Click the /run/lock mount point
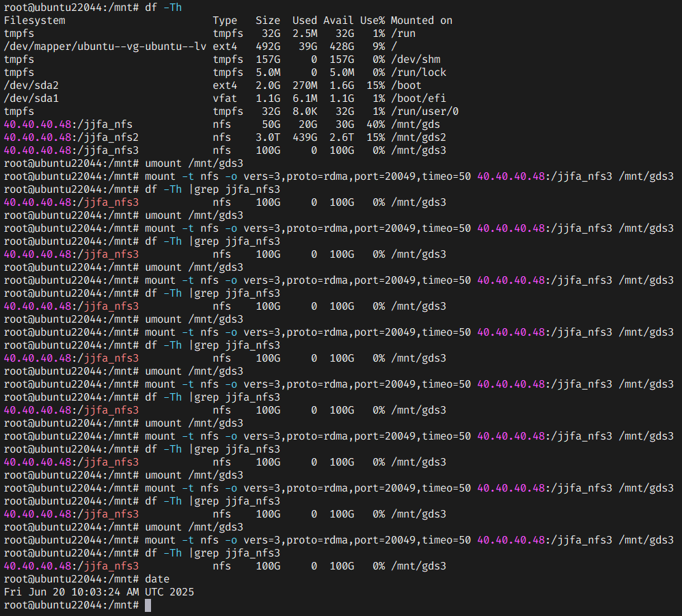The height and width of the screenshot is (616, 682). coord(418,72)
